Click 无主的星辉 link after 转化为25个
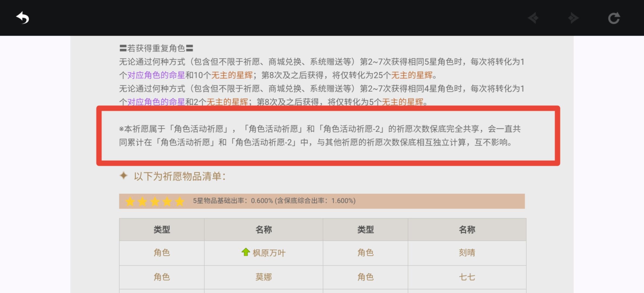The height and width of the screenshot is (293, 644). coord(412,75)
